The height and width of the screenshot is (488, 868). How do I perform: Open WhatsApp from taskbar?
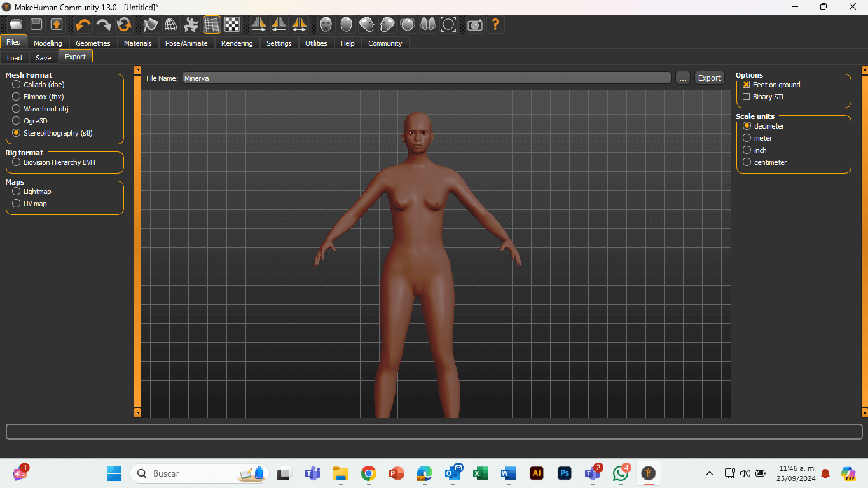click(621, 473)
